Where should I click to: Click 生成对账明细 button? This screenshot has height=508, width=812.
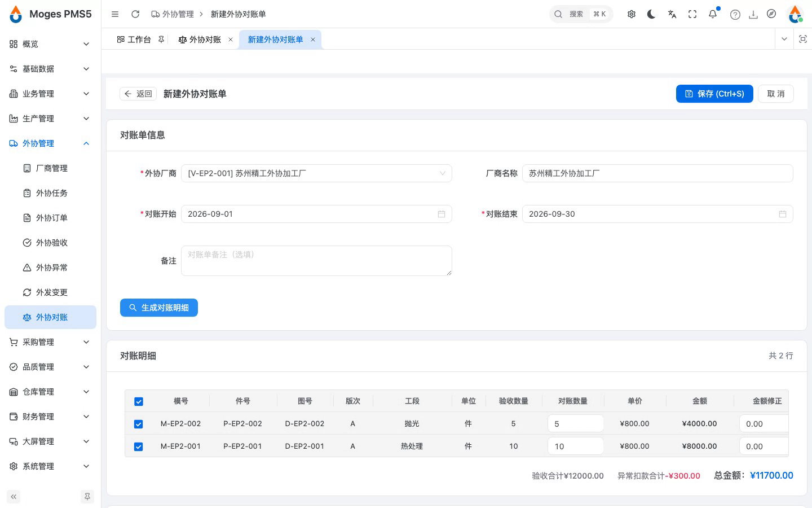pyautogui.click(x=159, y=308)
